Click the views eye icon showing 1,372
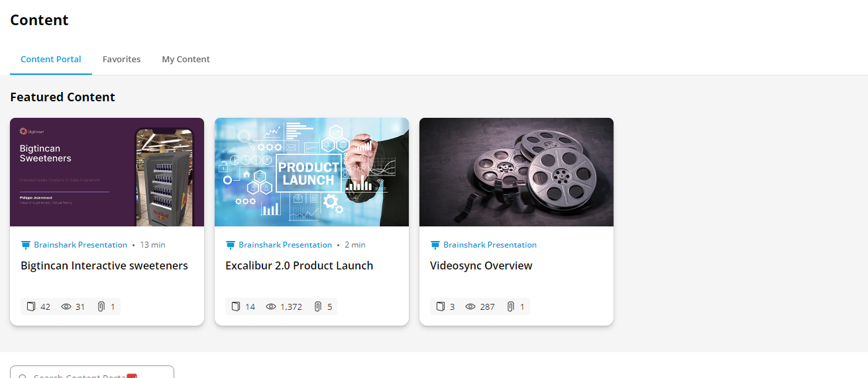The width and height of the screenshot is (868, 378). [x=270, y=307]
